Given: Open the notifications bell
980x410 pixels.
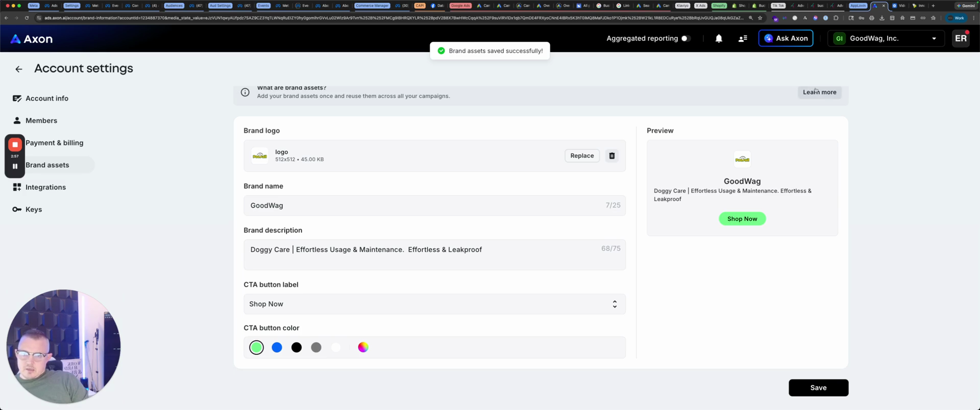Looking at the screenshot, I should click(718, 39).
